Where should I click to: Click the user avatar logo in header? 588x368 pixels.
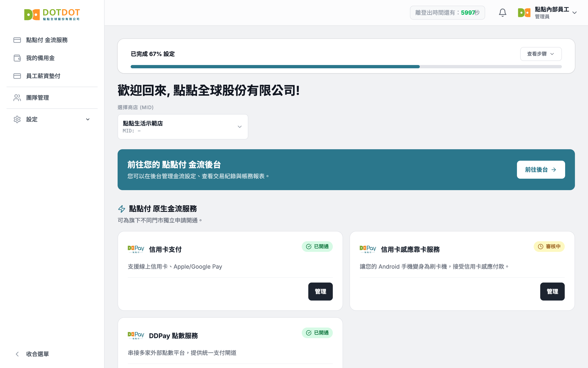click(524, 13)
